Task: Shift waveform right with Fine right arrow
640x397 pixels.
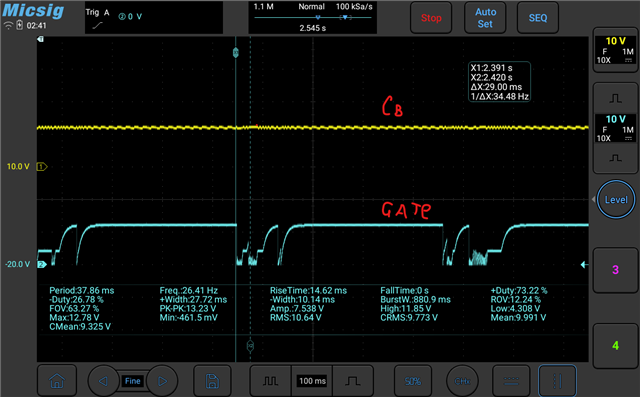Action: tap(162, 381)
